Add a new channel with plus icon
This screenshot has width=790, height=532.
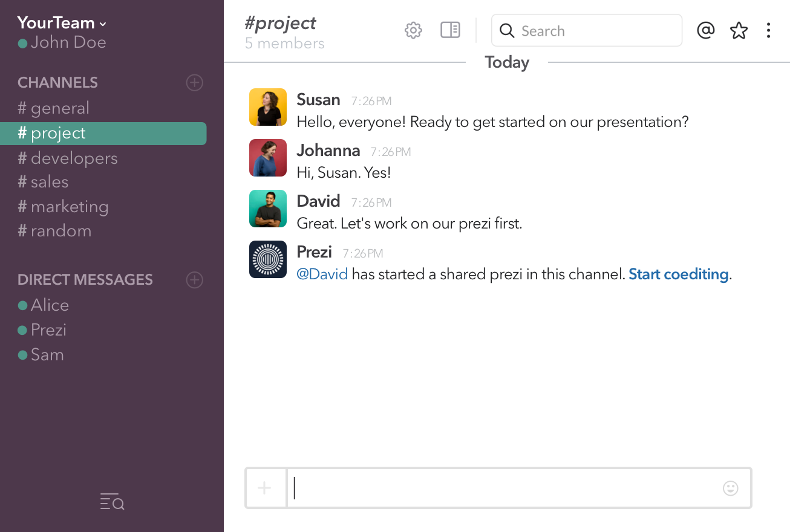tap(194, 83)
